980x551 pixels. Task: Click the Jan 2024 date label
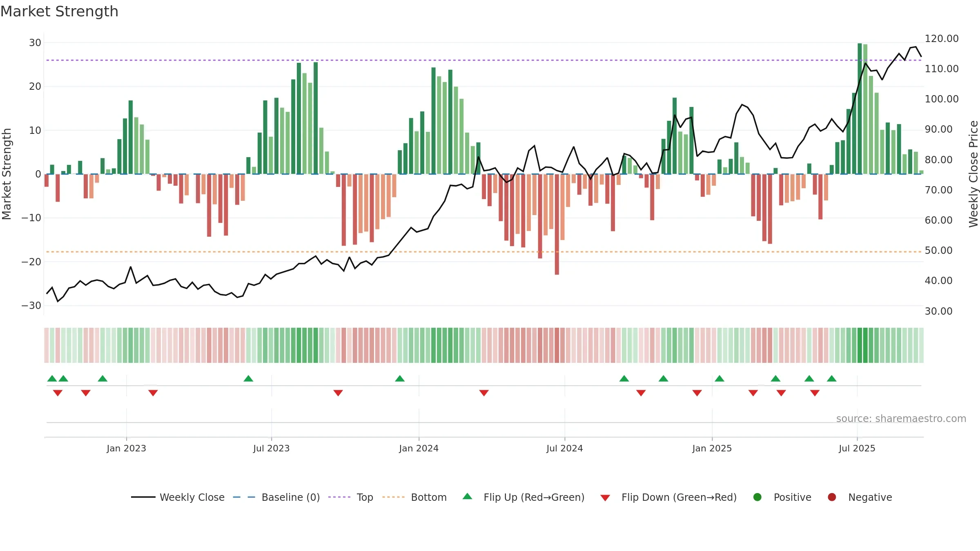tap(419, 448)
